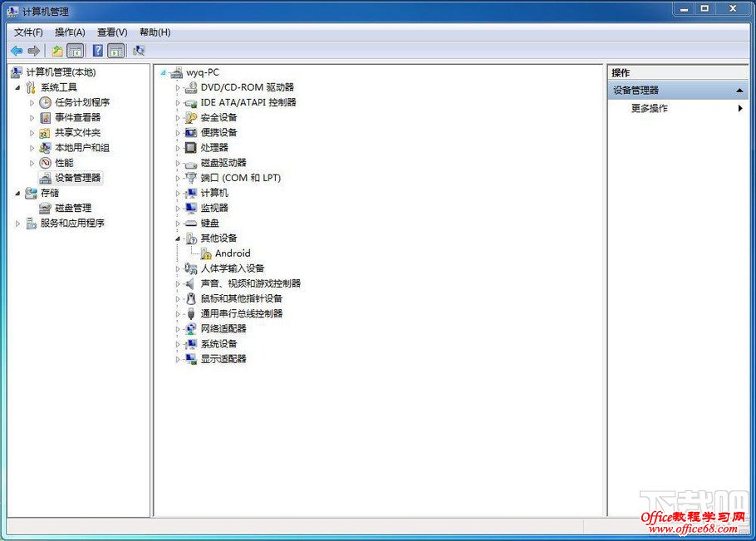
Task: Click the Back navigation arrow in toolbar
Action: click(17, 51)
